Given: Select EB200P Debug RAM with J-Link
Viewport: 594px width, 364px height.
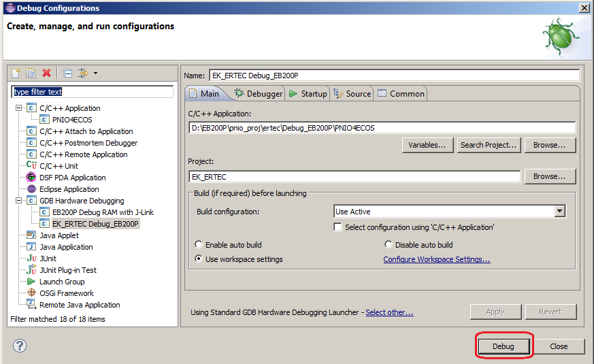Looking at the screenshot, I should (x=103, y=212).
